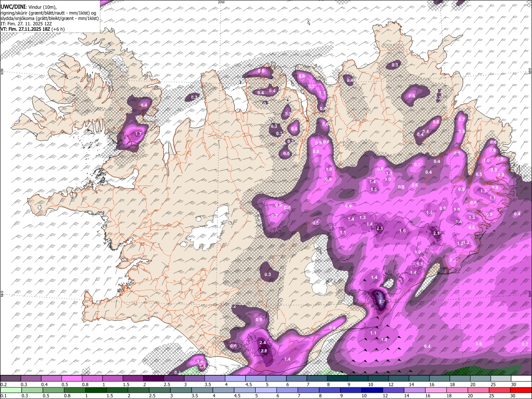
Task: Click the pink 18–20 swatch, lower scale
Action: click(x=457, y=390)
